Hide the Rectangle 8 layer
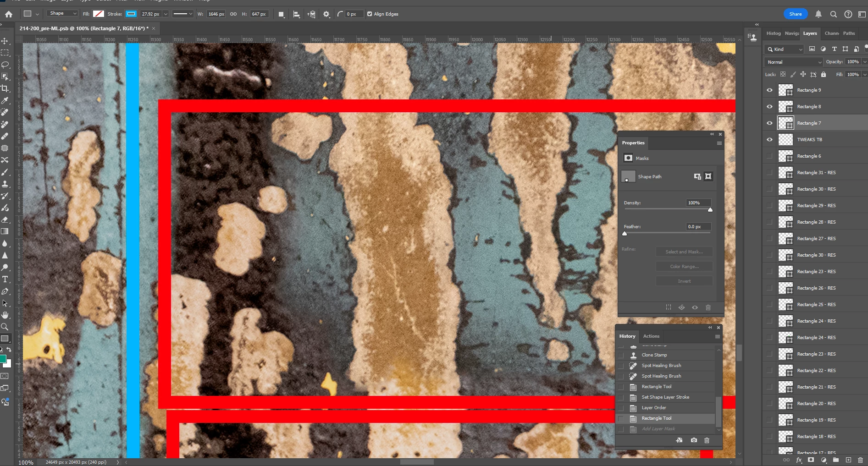 (770, 107)
